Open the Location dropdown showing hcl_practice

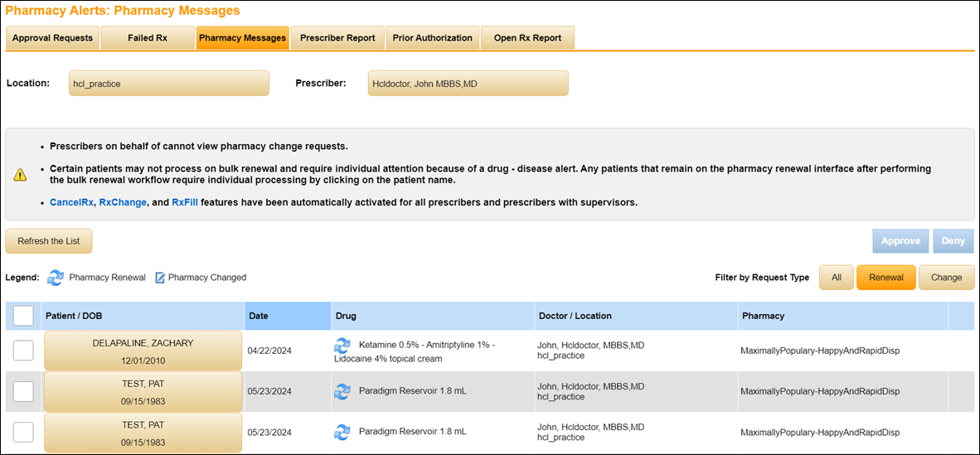pos(169,84)
